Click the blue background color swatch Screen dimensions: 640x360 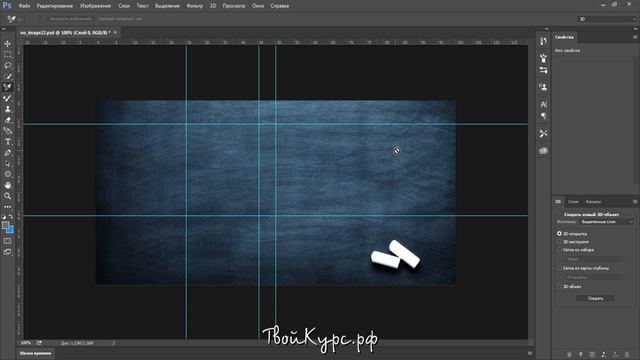click(10, 230)
